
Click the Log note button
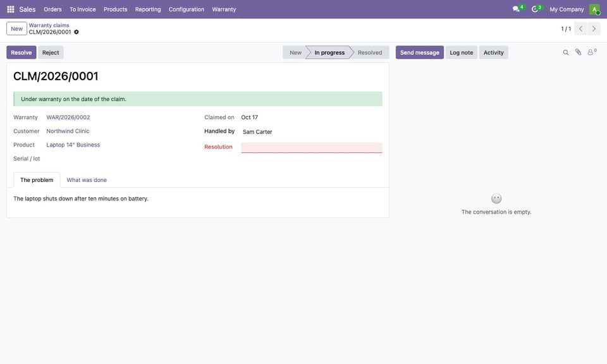tap(462, 52)
